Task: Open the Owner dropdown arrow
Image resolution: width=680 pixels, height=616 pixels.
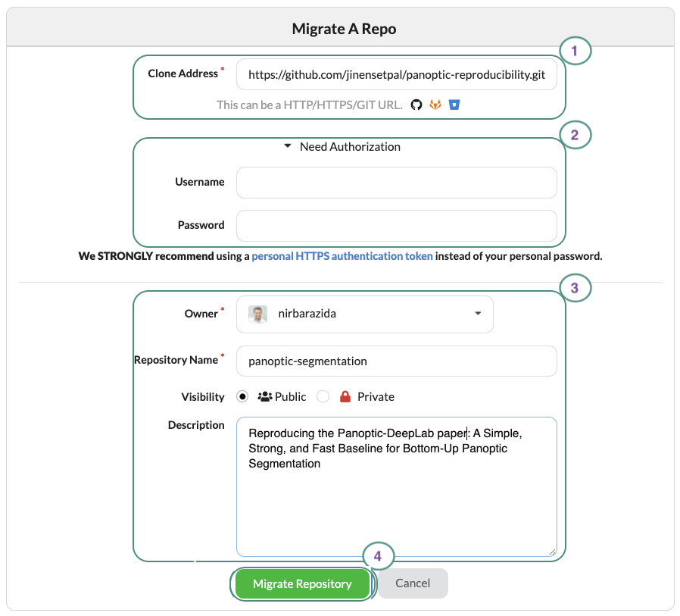Action: coord(478,314)
